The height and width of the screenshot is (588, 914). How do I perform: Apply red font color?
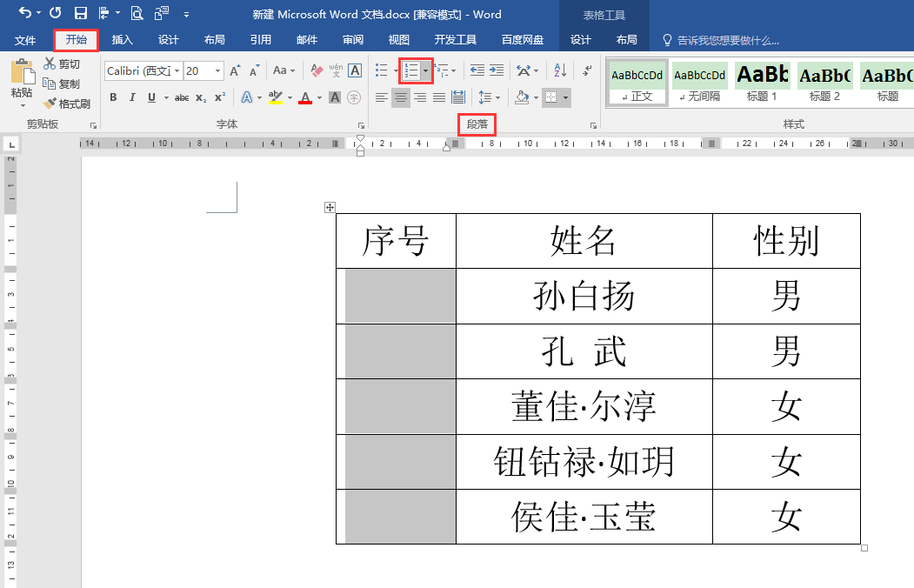click(x=305, y=97)
